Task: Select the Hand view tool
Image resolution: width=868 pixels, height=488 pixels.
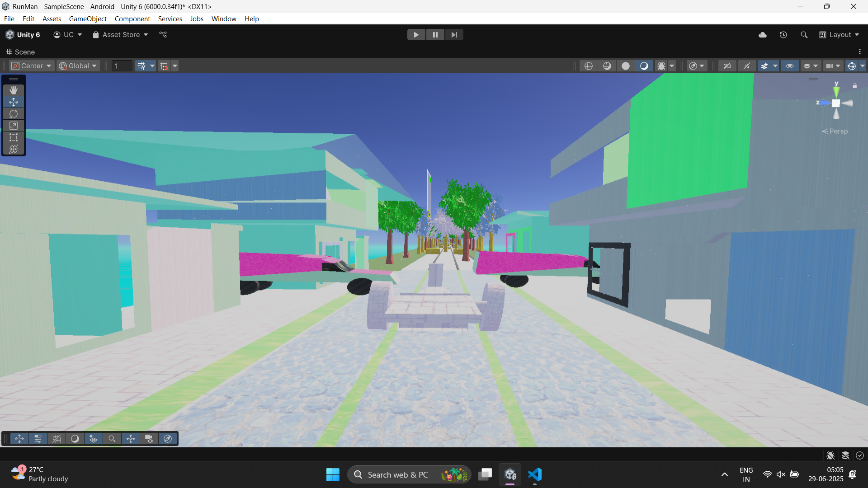Action: pyautogui.click(x=14, y=90)
